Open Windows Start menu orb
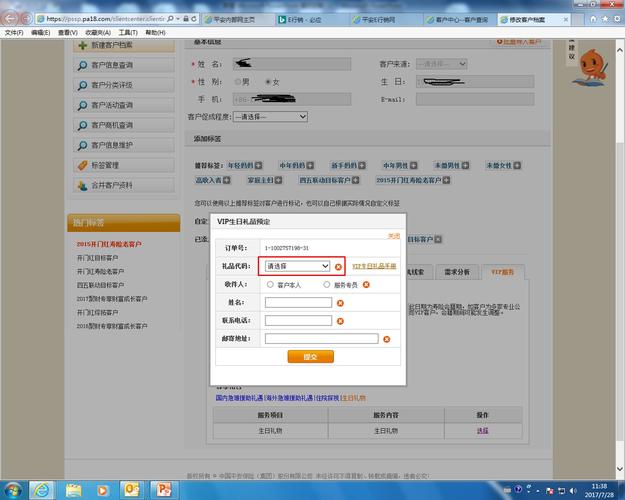Viewport: 625px width, 500px height. point(14,489)
